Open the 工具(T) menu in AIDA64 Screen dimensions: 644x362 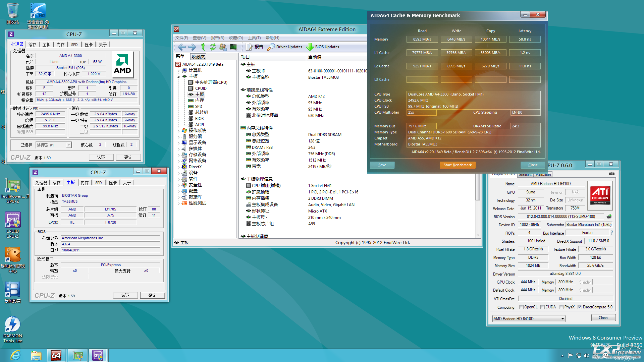coord(254,38)
